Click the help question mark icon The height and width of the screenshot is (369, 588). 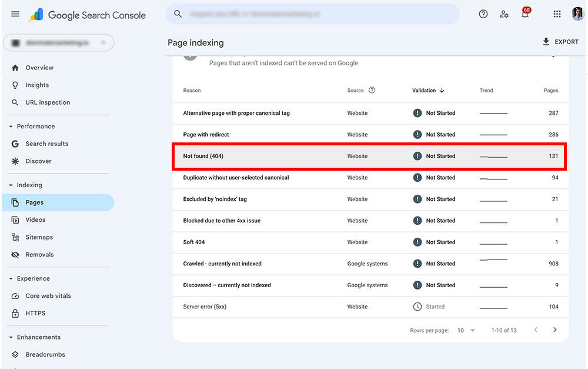483,14
